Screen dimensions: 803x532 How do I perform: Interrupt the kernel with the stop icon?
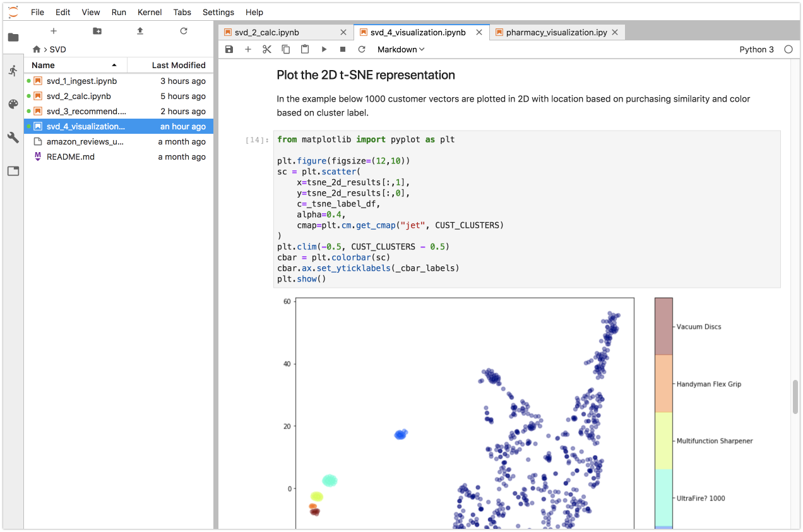click(342, 49)
